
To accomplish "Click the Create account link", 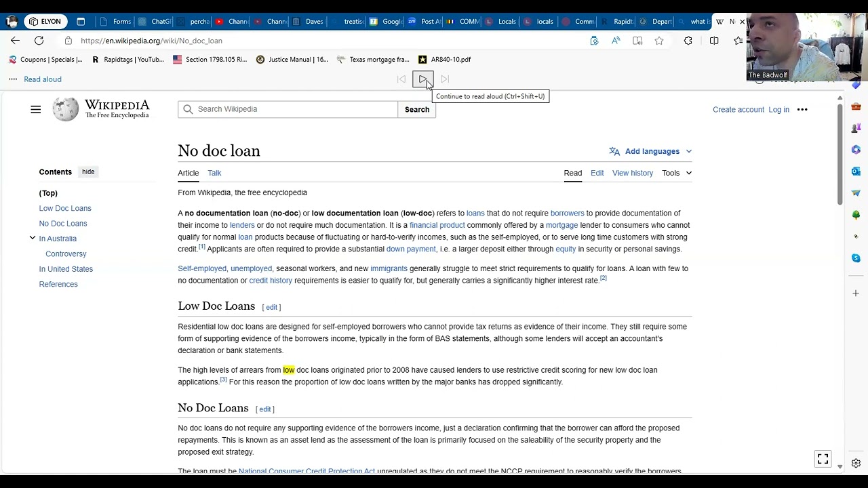I will click(738, 109).
